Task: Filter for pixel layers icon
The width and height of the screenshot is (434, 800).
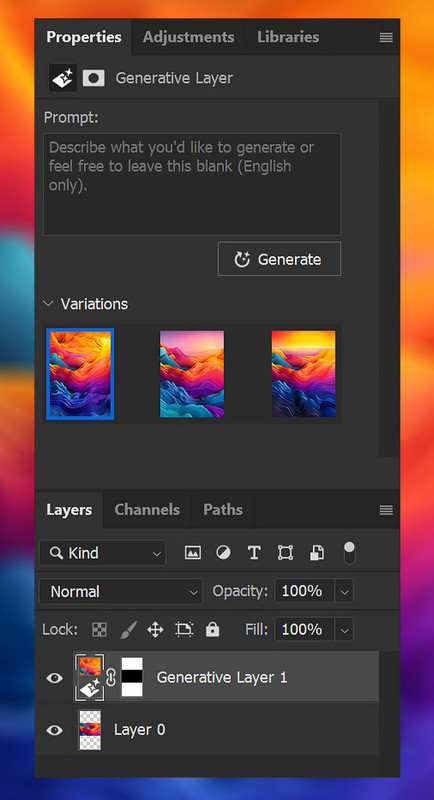Action: 192,553
